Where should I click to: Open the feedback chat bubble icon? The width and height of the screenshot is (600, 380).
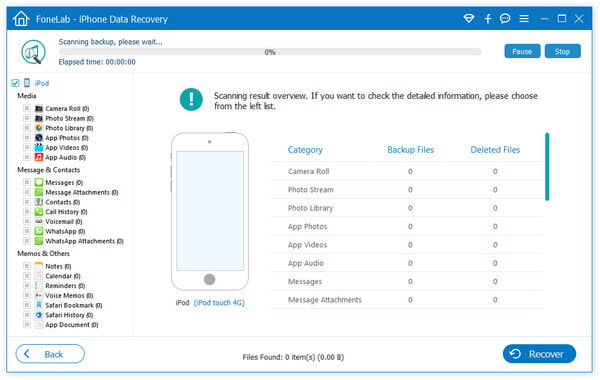click(505, 18)
